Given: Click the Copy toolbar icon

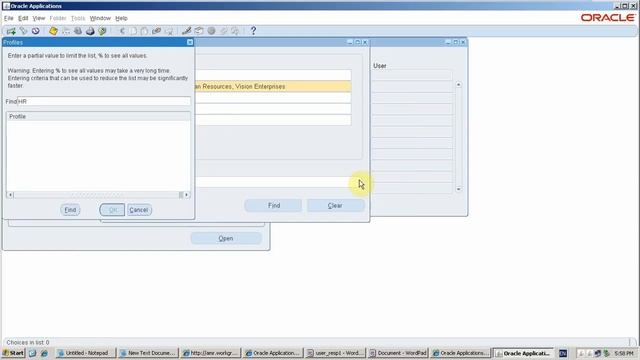Looking at the screenshot, I should tap(133, 31).
